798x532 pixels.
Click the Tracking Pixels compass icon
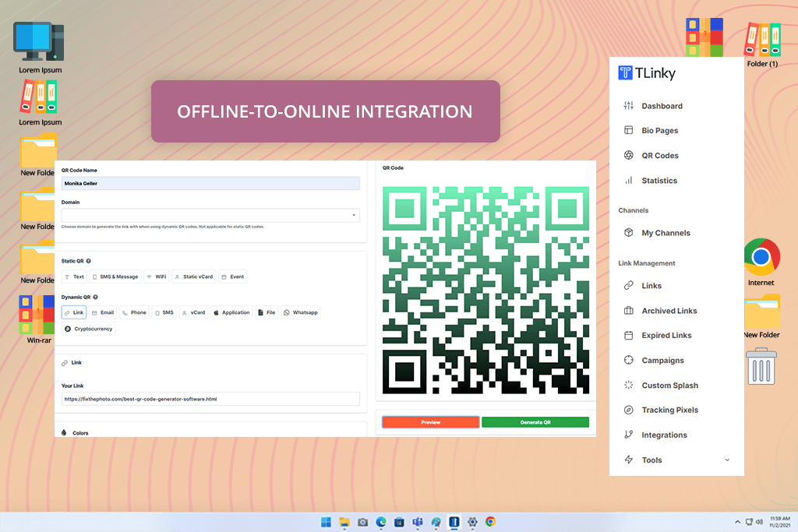tap(629, 410)
